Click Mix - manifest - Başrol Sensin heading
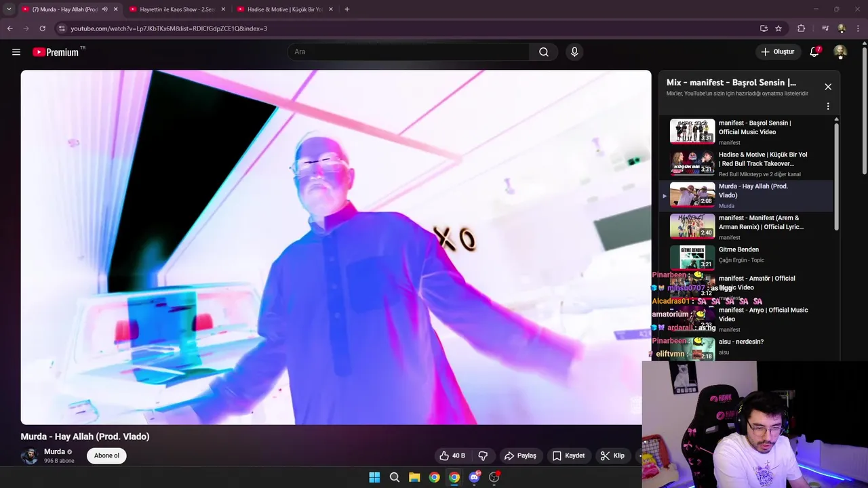This screenshot has height=488, width=868. 731,83
